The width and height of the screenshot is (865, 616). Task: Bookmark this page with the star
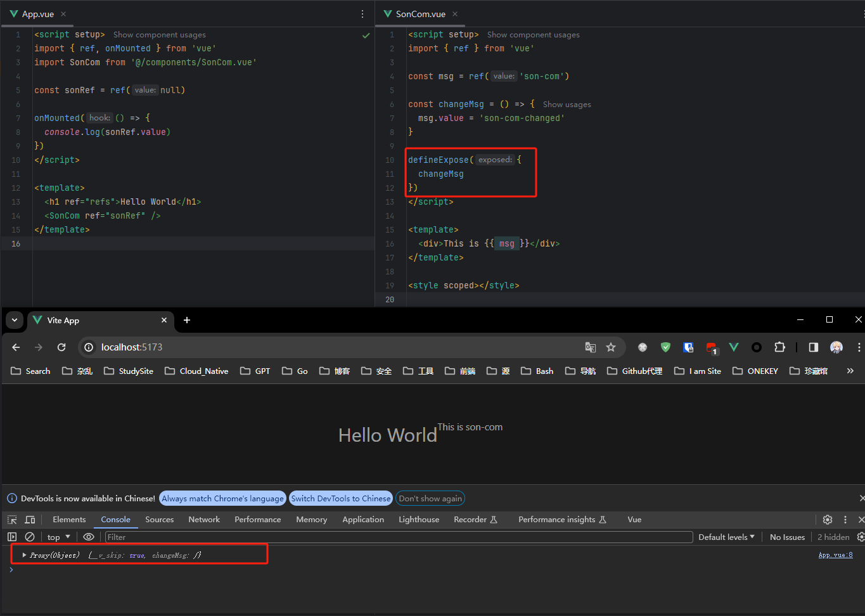pos(611,347)
